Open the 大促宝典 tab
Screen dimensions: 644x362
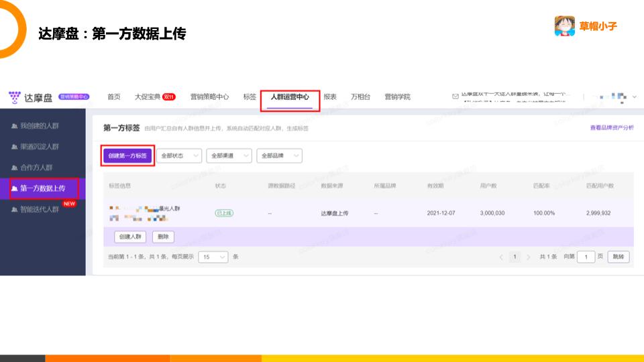coord(148,97)
